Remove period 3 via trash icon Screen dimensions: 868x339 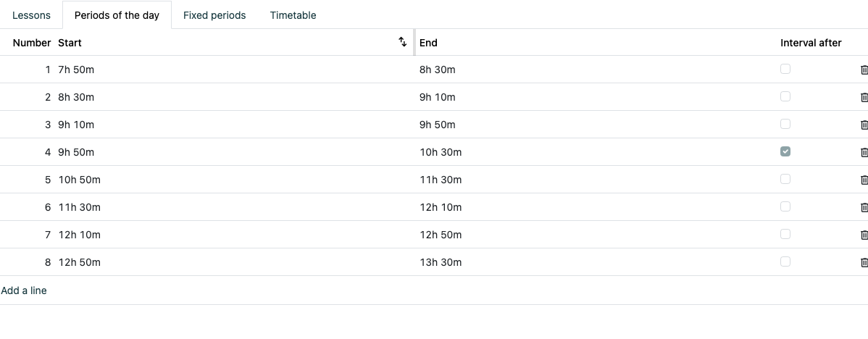(x=864, y=125)
